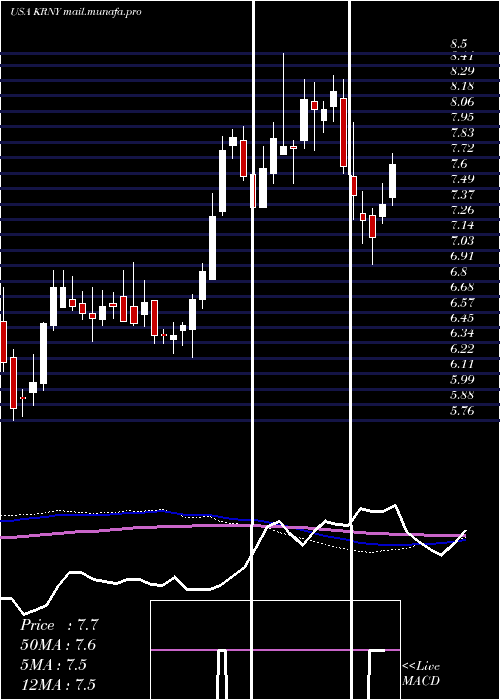The image size is (500, 700).
Task: Click the 6.91 price axis label
Action: 462,256
